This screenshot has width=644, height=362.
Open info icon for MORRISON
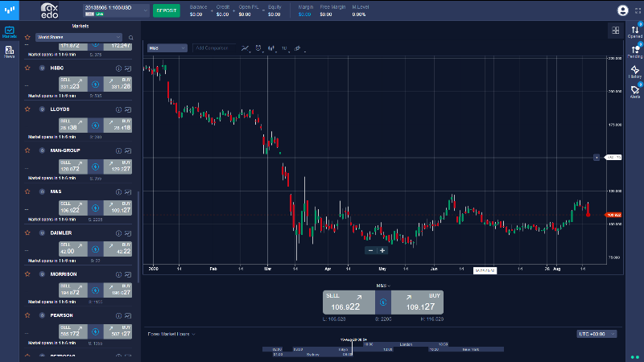click(118, 274)
